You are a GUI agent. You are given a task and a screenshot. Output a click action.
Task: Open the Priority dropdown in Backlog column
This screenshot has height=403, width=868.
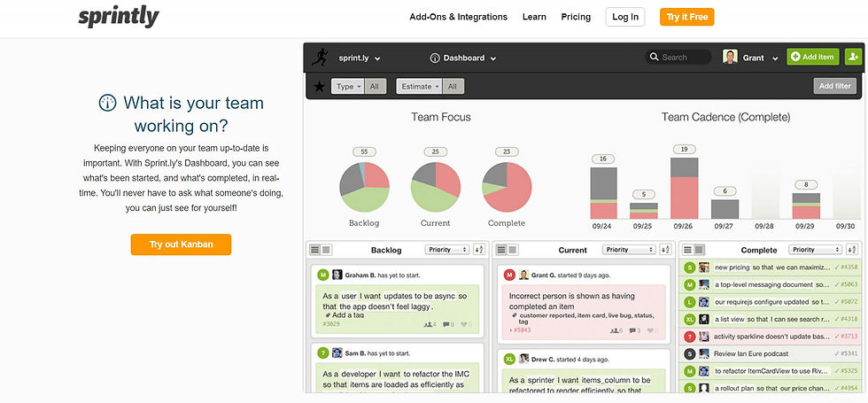click(x=447, y=250)
